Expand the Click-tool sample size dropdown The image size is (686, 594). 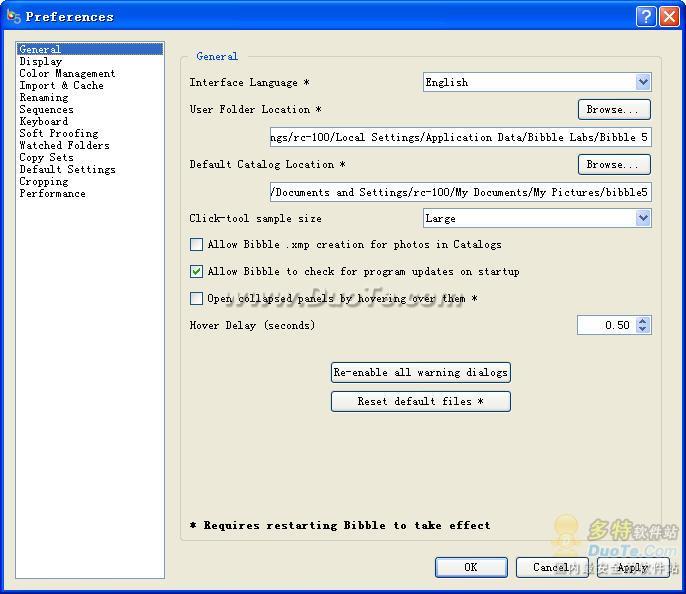click(x=642, y=218)
